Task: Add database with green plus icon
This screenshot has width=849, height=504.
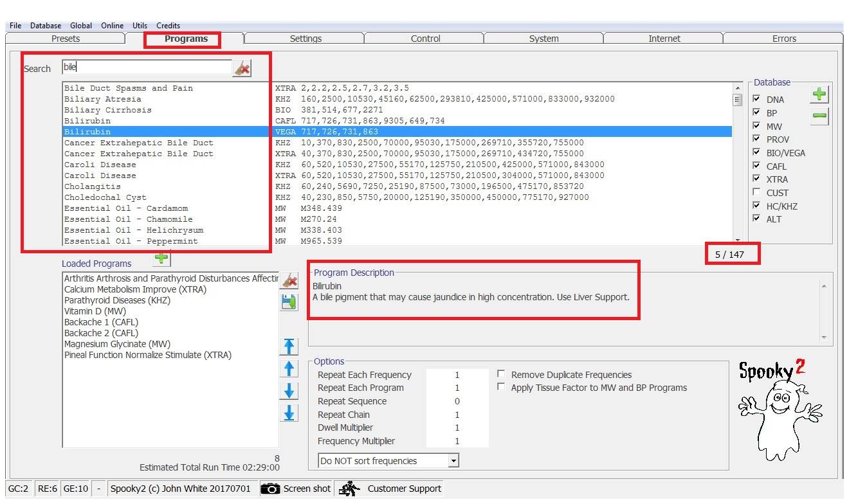Action: 819,94
